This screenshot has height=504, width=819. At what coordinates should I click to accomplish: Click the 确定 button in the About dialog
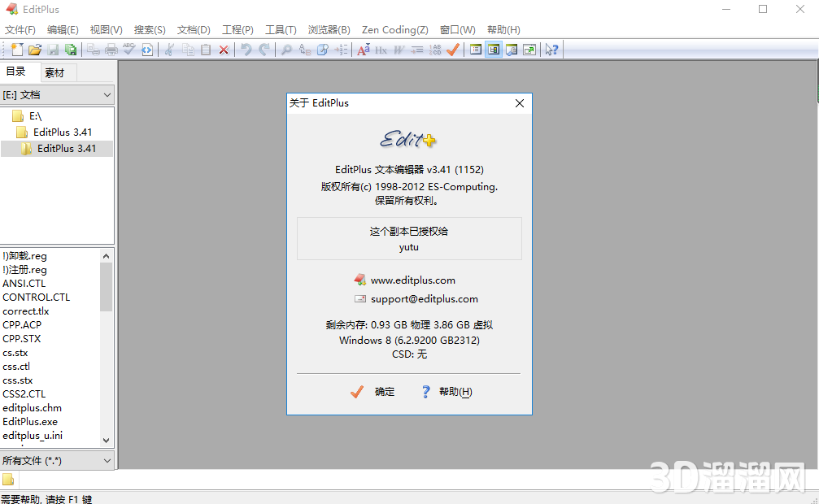point(376,392)
